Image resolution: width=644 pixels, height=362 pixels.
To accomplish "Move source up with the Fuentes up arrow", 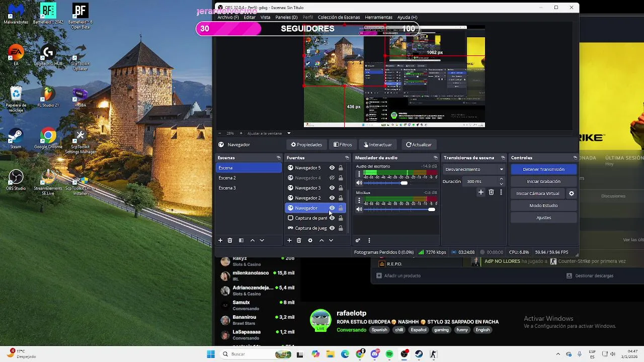I will coord(321,240).
